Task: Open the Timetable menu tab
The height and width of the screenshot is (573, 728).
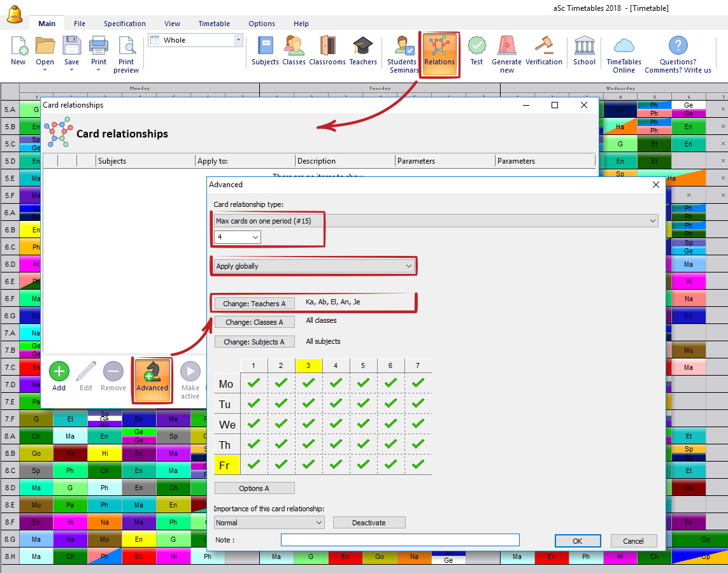Action: tap(214, 24)
